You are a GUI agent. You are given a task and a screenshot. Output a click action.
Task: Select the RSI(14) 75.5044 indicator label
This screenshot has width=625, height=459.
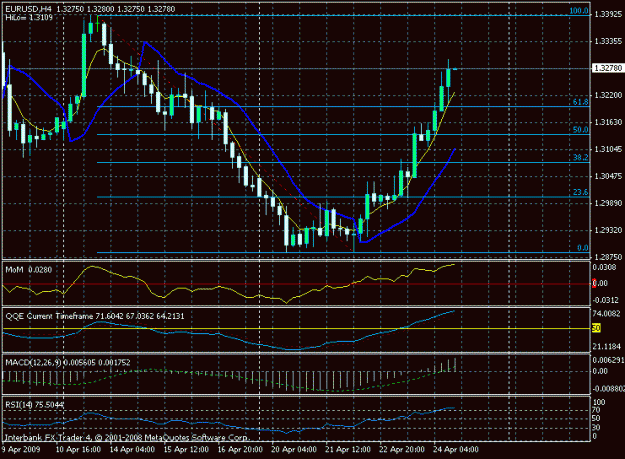coord(34,405)
